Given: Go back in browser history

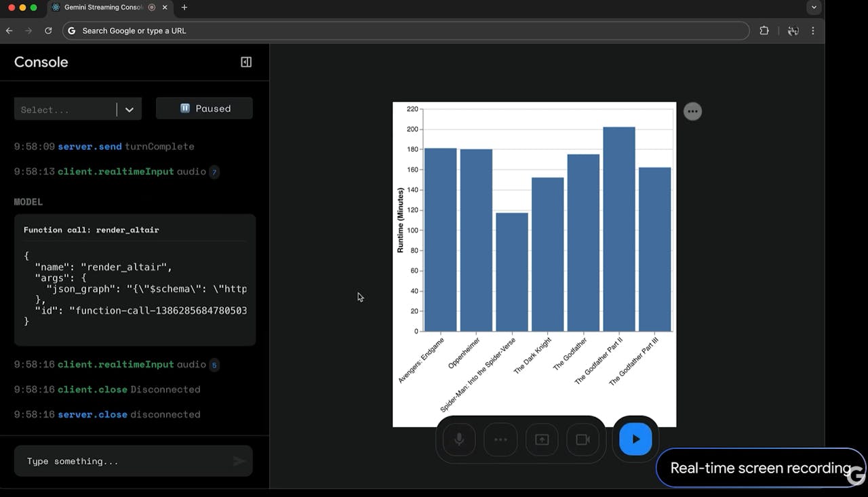Looking at the screenshot, I should (x=9, y=31).
